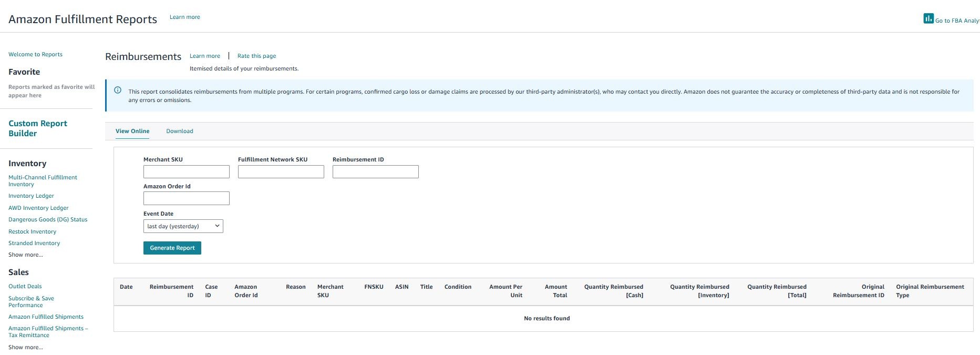Switch to the Download tab
The image size is (980, 355).
[180, 131]
